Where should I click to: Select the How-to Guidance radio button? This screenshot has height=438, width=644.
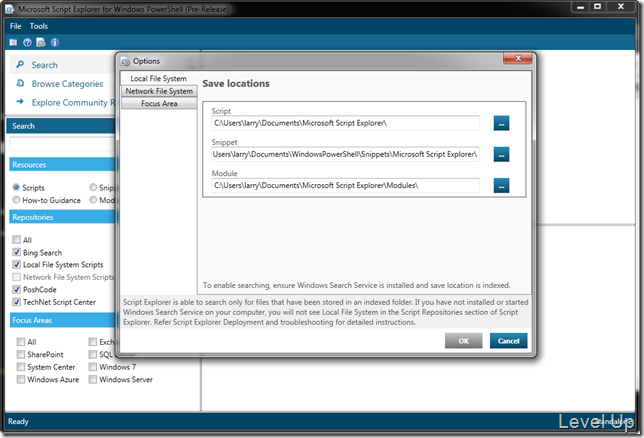[16, 200]
